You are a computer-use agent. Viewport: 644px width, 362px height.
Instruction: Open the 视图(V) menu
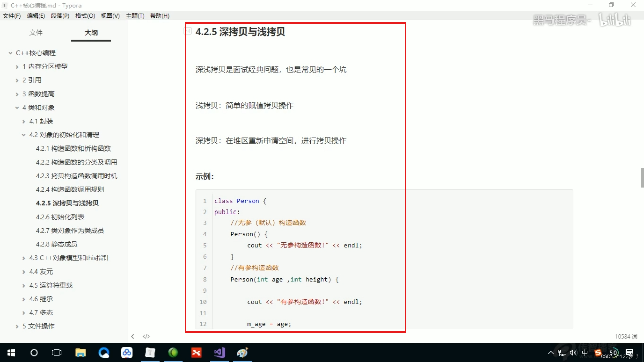[x=110, y=16]
